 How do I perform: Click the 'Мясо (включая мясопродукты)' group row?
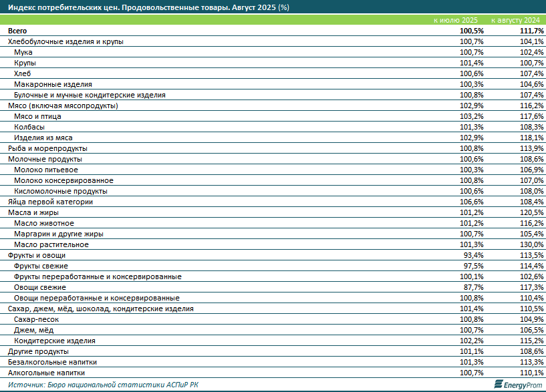point(63,106)
